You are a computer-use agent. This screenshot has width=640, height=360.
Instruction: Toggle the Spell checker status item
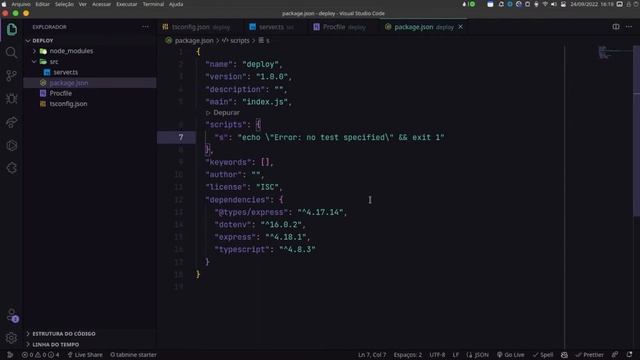(x=543, y=355)
